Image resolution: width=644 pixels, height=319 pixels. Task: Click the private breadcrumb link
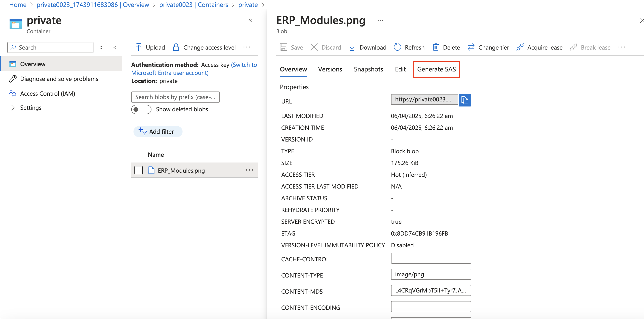pos(248,5)
